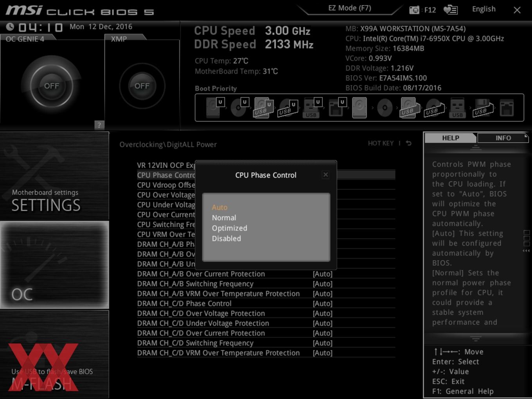Open [Auto] value for DRAM CH_A/B Over Current Protection
Image resolution: width=532 pixels, height=399 pixels.
(322, 274)
